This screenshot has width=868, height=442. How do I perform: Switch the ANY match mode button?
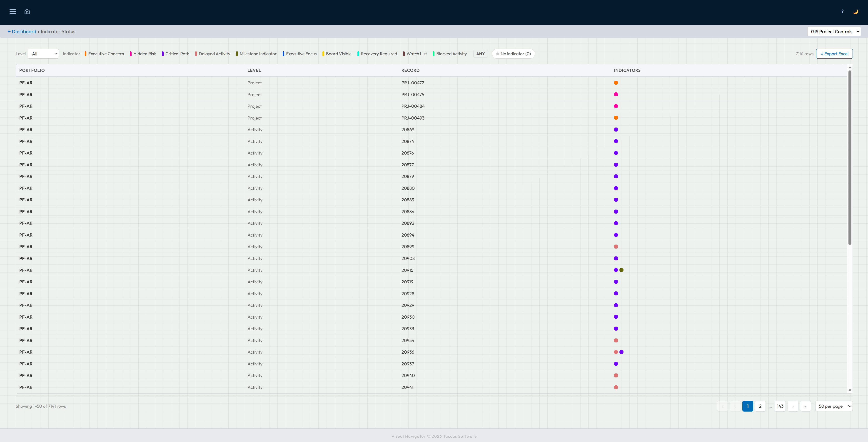click(x=481, y=54)
